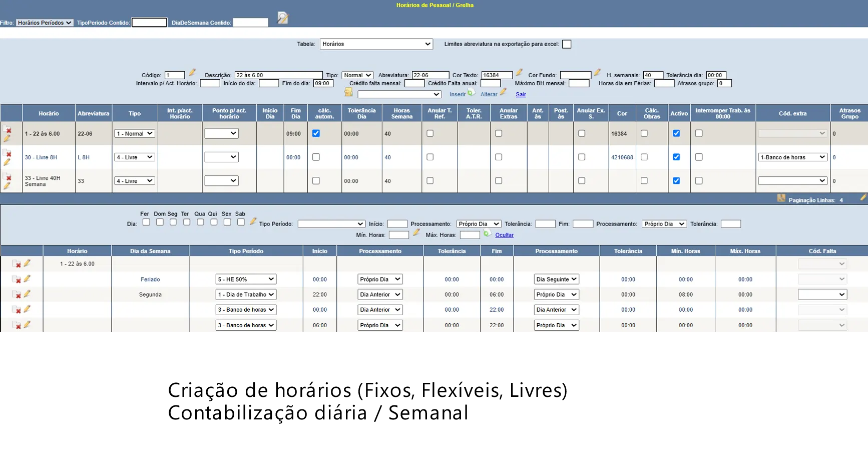Screen dimensions: 868x454
Task: Click the Ocultar link
Action: (x=505, y=235)
